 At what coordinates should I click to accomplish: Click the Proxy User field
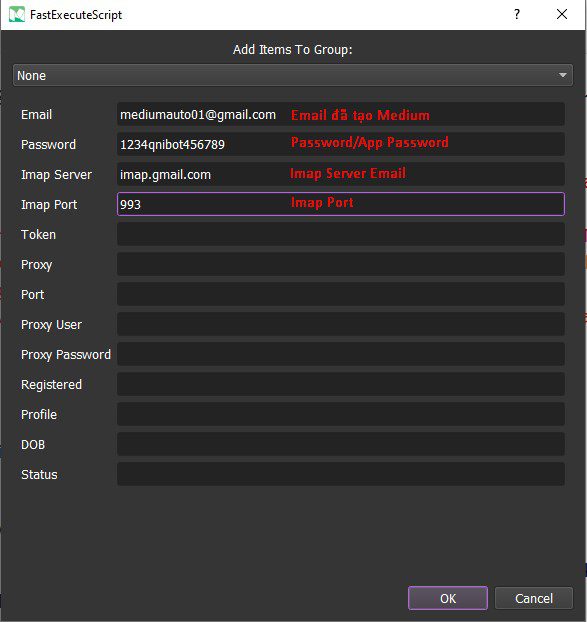(x=341, y=324)
